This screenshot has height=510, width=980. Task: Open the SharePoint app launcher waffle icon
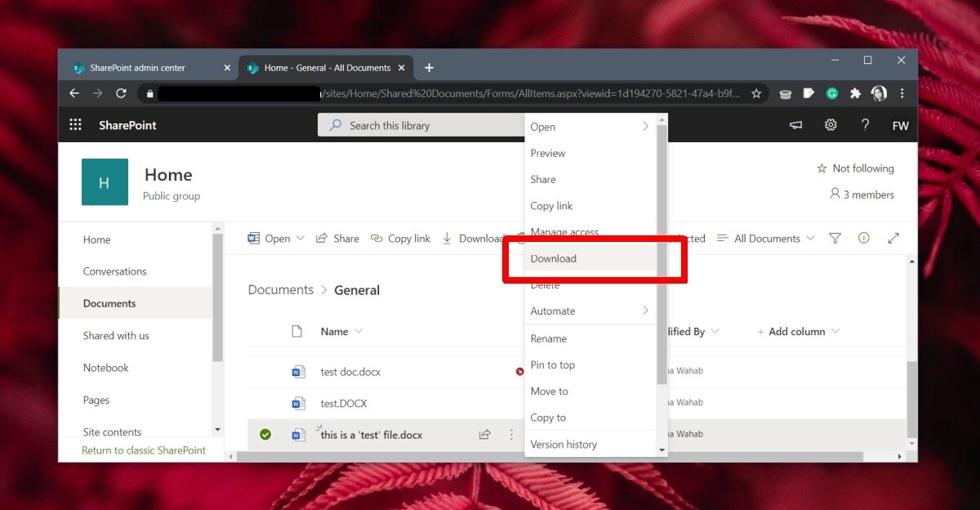[x=75, y=125]
